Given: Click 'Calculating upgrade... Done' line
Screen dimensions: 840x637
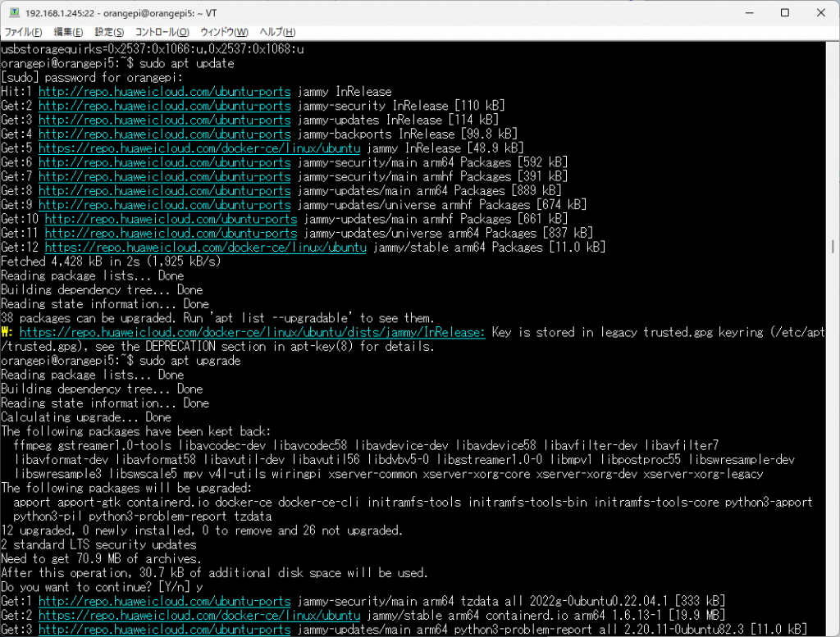Looking at the screenshot, I should click(x=86, y=417).
